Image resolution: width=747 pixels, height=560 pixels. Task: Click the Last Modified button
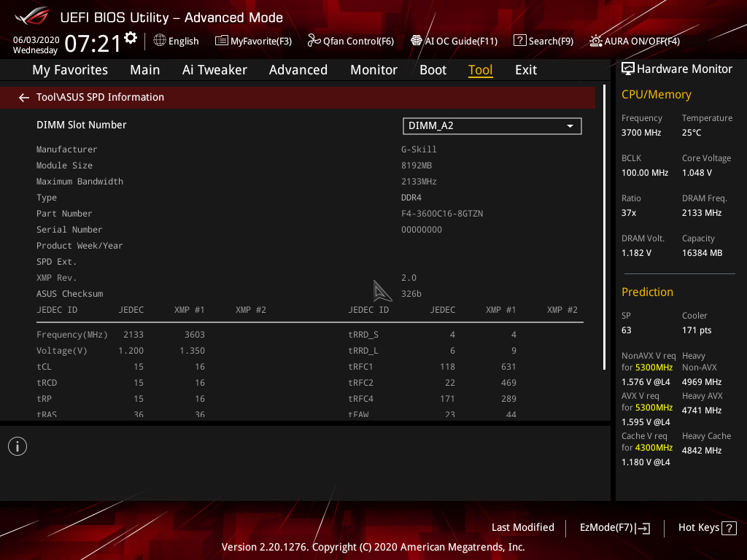(x=522, y=527)
